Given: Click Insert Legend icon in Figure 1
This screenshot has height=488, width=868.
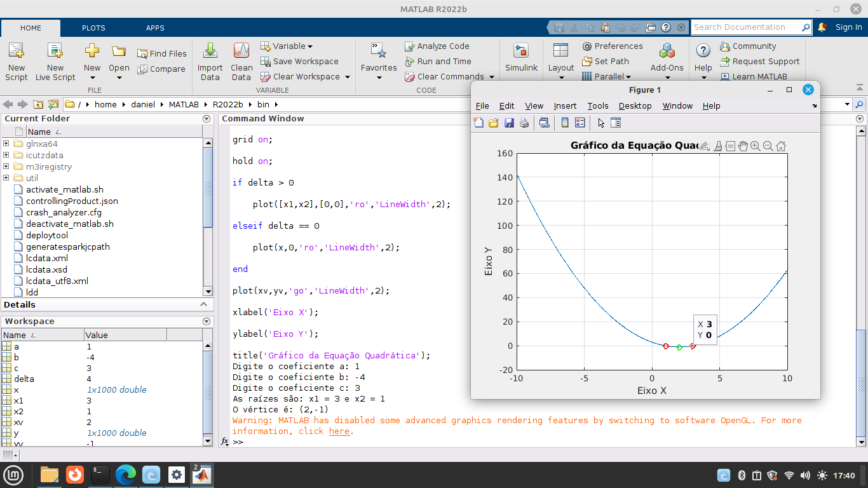Looking at the screenshot, I should pos(580,123).
